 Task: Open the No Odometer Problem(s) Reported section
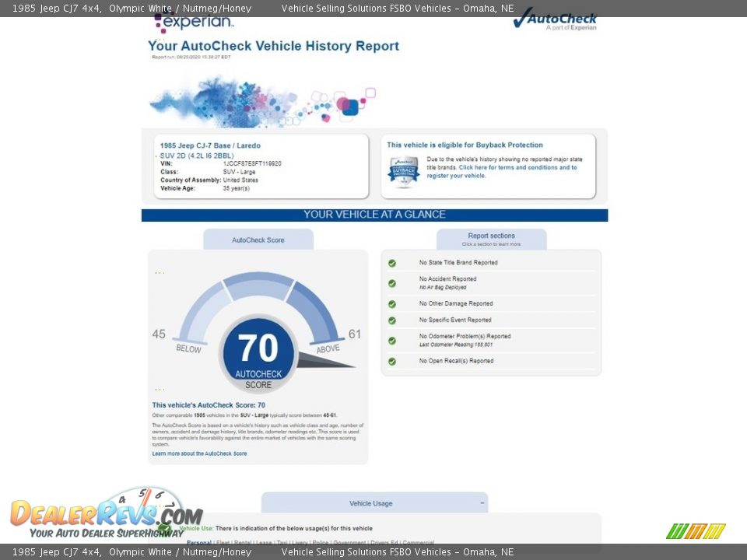pyautogui.click(x=465, y=336)
